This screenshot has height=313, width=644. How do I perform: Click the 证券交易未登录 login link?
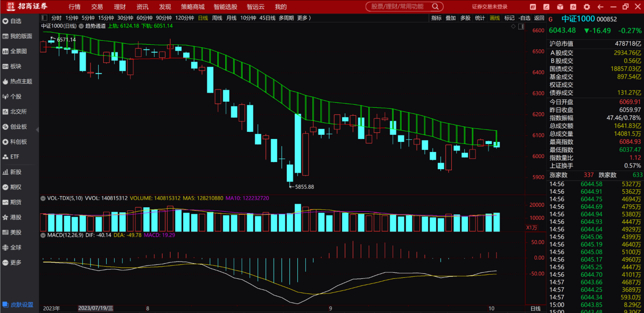pos(490,7)
